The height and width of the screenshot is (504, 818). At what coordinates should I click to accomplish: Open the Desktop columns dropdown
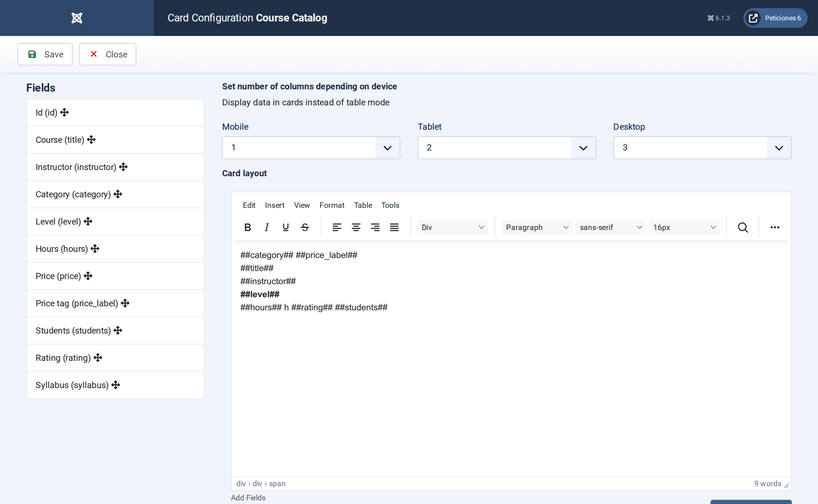[x=702, y=148]
